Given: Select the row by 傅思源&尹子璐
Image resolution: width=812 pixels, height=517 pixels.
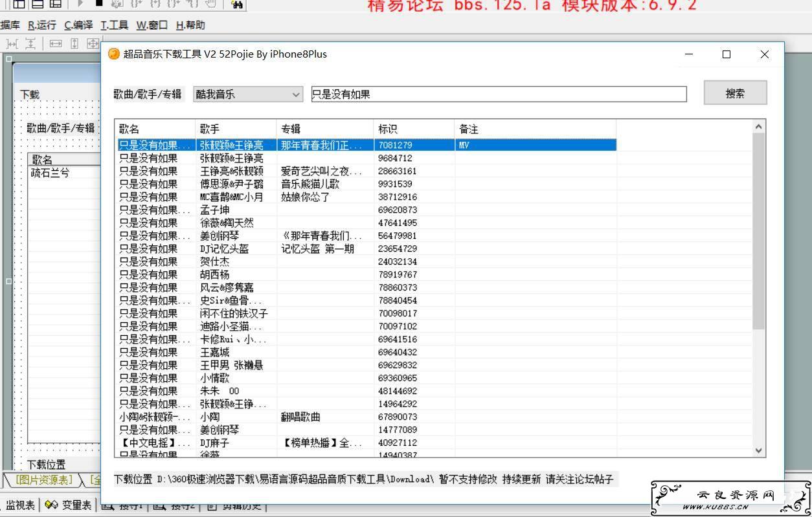Looking at the screenshot, I should click(367, 184).
